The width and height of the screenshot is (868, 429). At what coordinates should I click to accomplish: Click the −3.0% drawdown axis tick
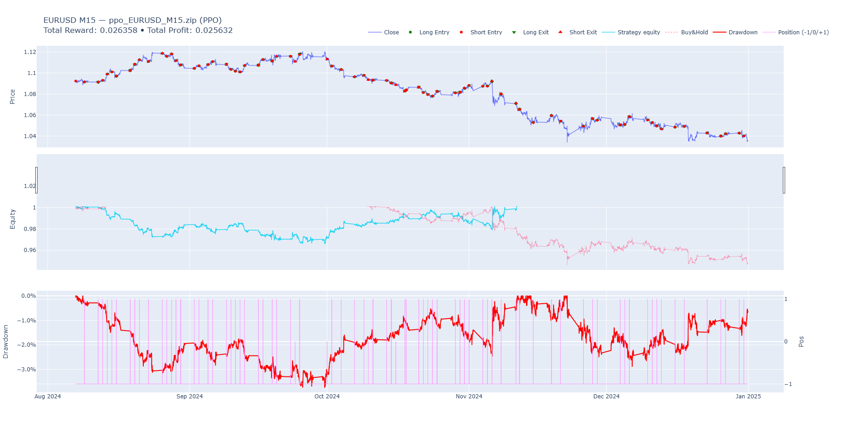click(x=27, y=370)
